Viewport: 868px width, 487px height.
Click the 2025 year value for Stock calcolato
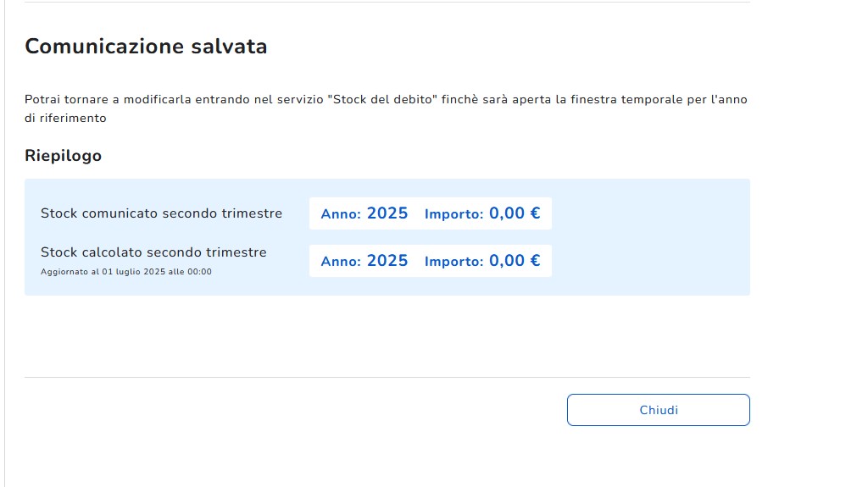click(387, 261)
